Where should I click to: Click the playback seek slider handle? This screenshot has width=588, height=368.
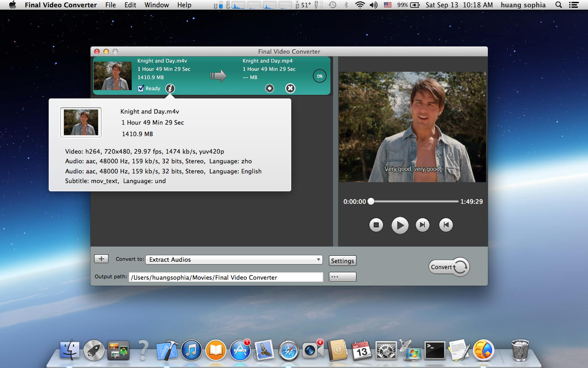(x=371, y=201)
